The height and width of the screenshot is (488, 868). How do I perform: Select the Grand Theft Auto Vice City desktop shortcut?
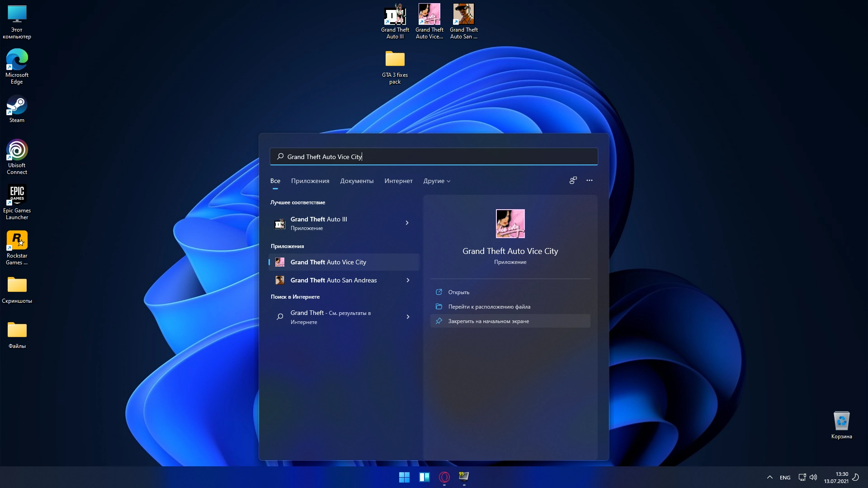[429, 21]
